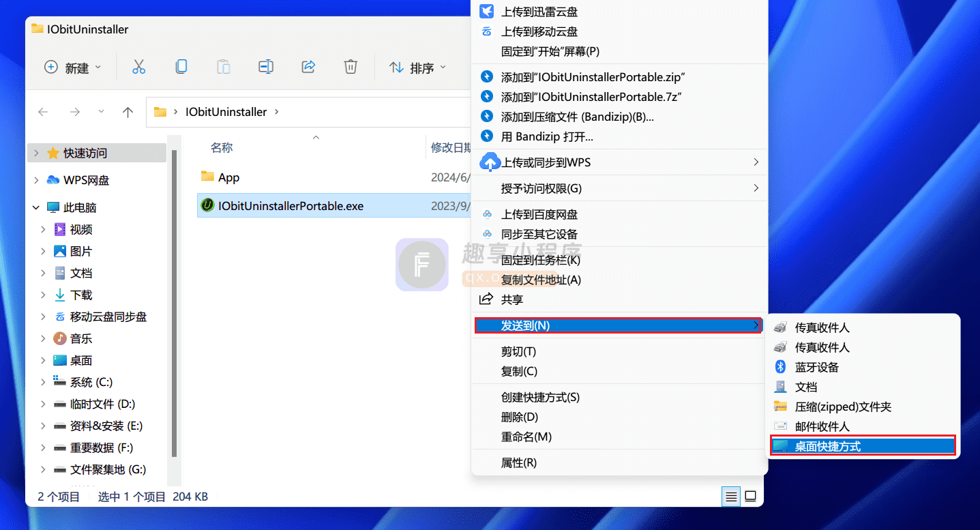Image resolution: width=980 pixels, height=530 pixels.
Task: Click the Cut scissors icon in toolbar
Action: click(x=138, y=67)
